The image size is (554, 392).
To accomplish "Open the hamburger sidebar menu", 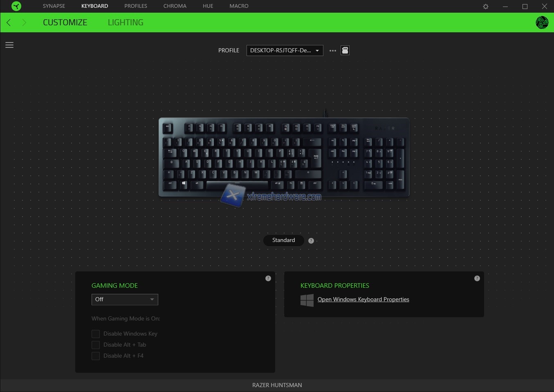I will 9,45.
